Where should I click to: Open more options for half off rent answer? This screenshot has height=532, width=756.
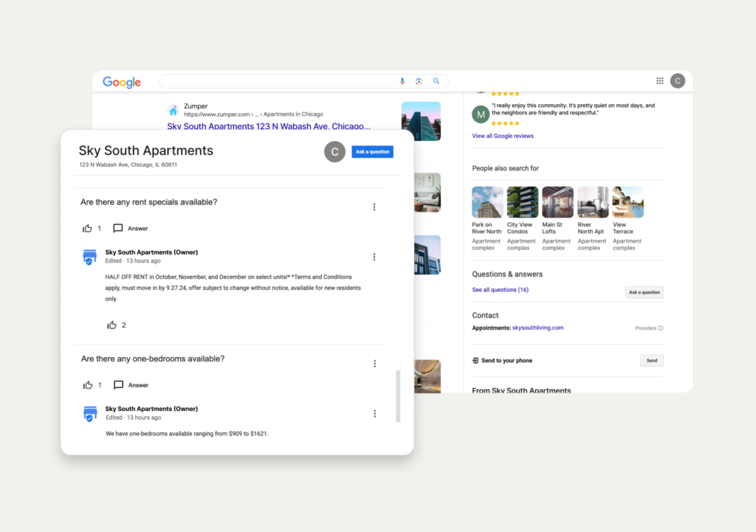click(374, 257)
